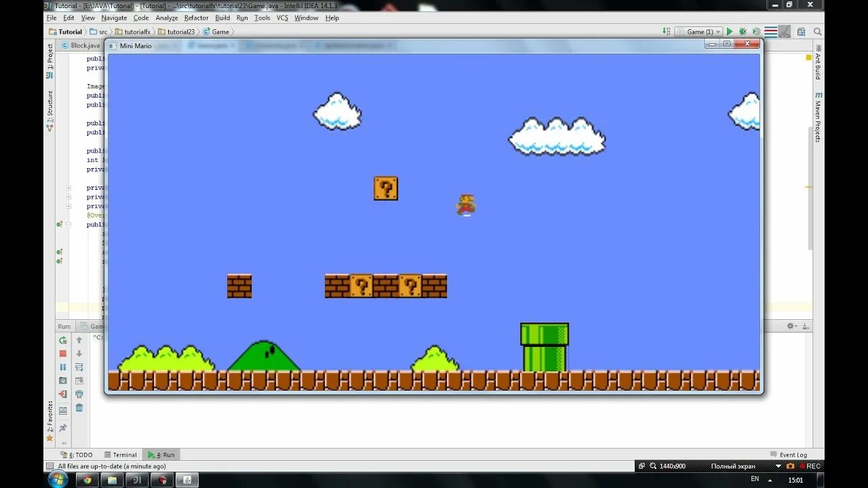Print the console output icon

point(79,394)
